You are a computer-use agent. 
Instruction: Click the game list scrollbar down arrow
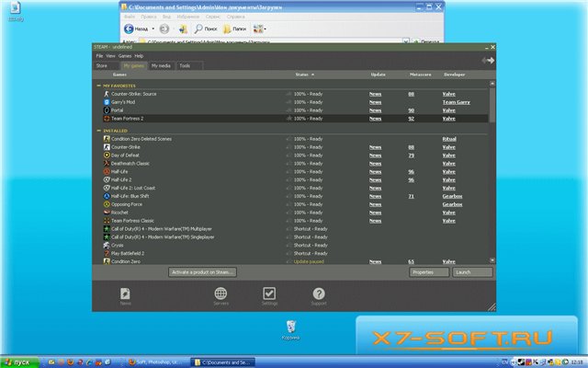tap(492, 260)
